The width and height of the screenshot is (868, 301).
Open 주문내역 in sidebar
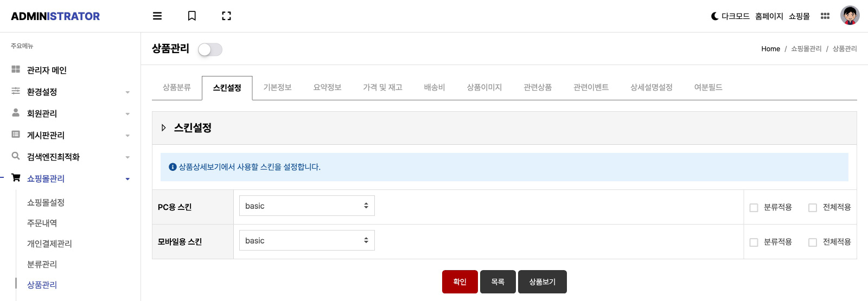(42, 223)
